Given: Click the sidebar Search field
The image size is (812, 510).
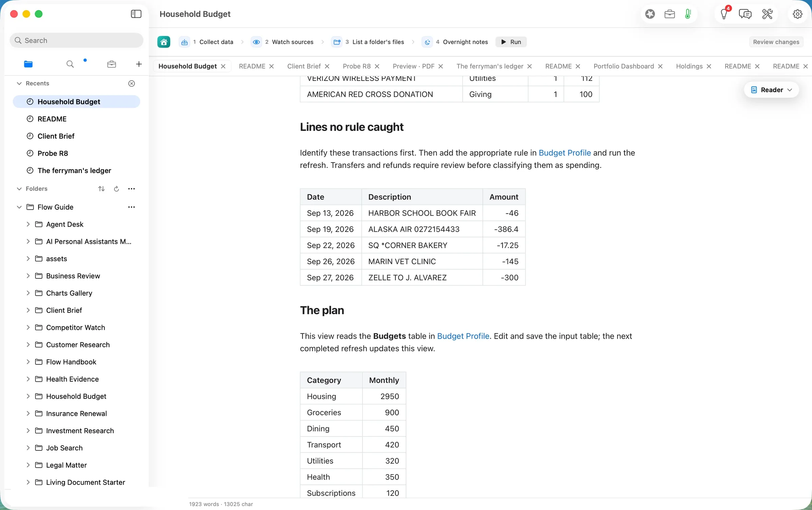Looking at the screenshot, I should coord(76,40).
